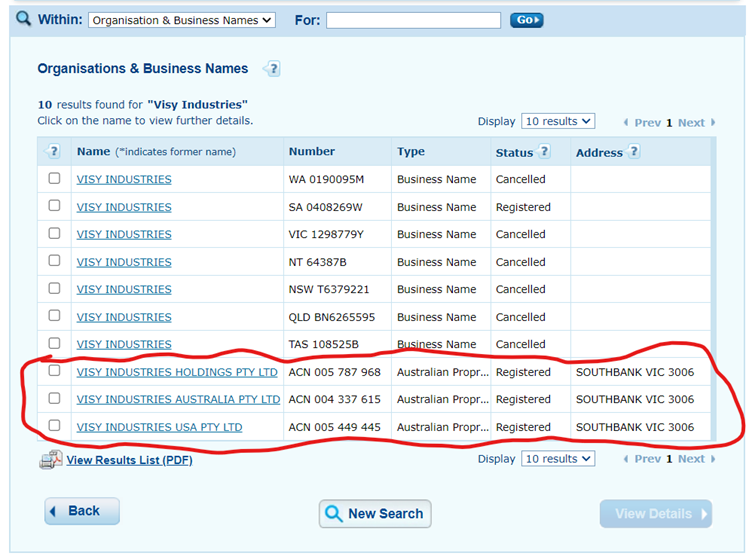The height and width of the screenshot is (559, 752).
Task: Click page 1 in top pagination
Action: [669, 123]
